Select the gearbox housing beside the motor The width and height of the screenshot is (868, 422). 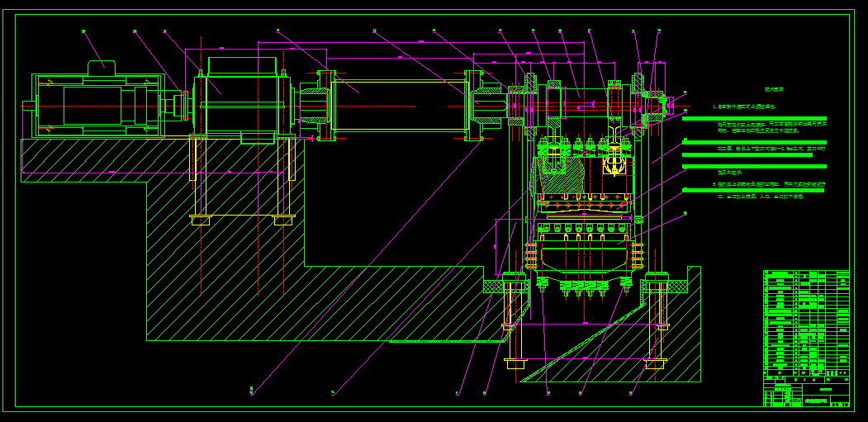(242, 100)
